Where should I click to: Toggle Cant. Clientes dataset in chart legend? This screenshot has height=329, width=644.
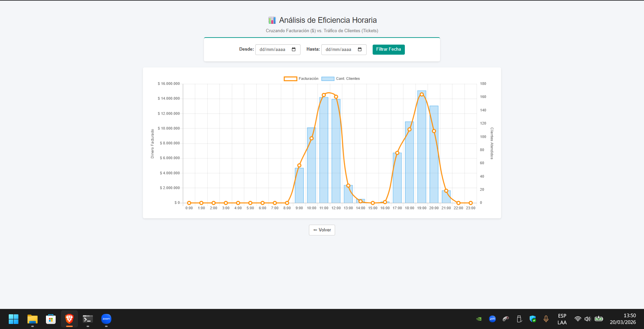(x=340, y=79)
